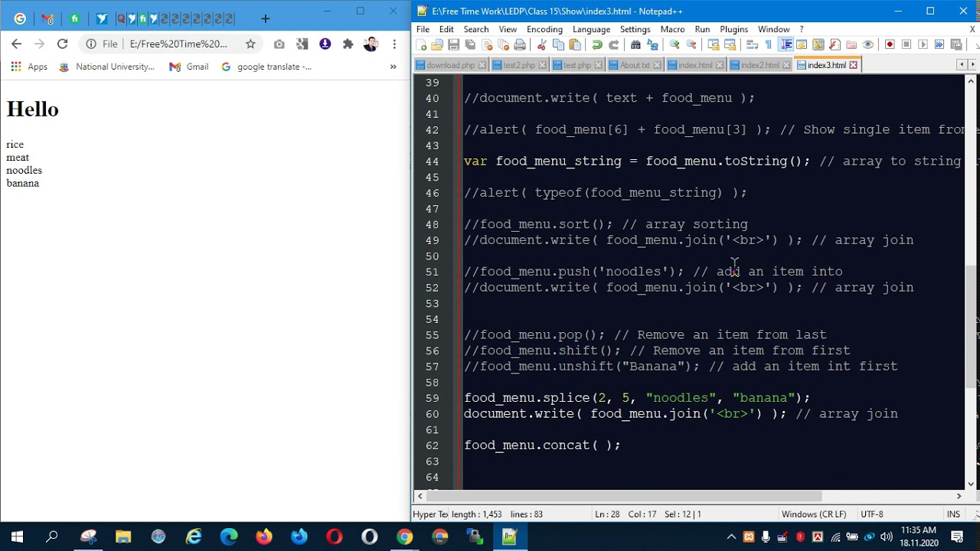Click the Open file folder icon in Notepad++

pyautogui.click(x=437, y=44)
